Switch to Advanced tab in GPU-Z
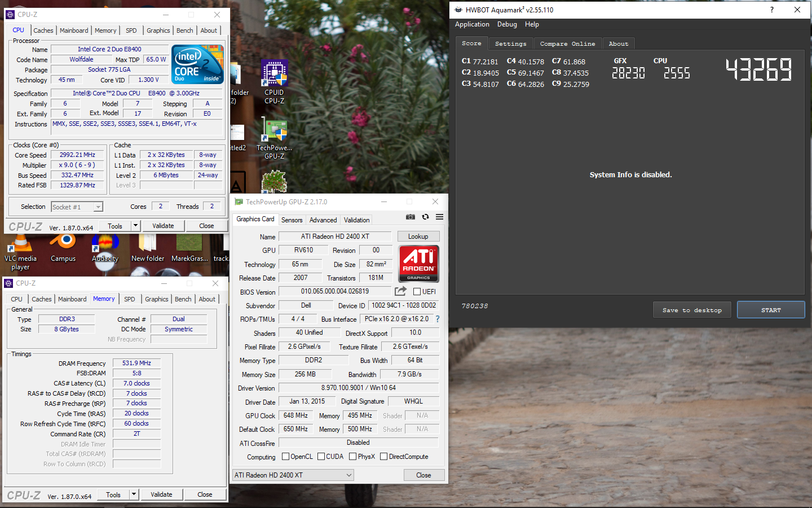The width and height of the screenshot is (812, 508). tap(323, 220)
